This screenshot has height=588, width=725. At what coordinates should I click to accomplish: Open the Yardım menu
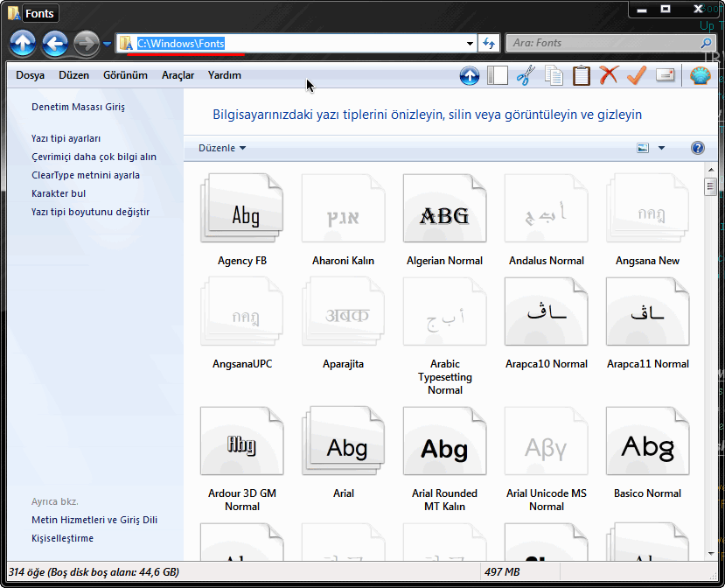tap(224, 75)
